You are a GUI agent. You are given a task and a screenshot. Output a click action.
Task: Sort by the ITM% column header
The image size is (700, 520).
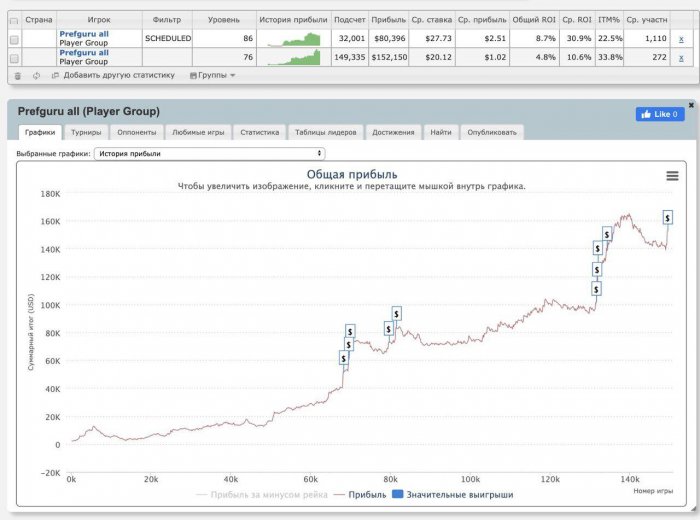pyautogui.click(x=609, y=20)
